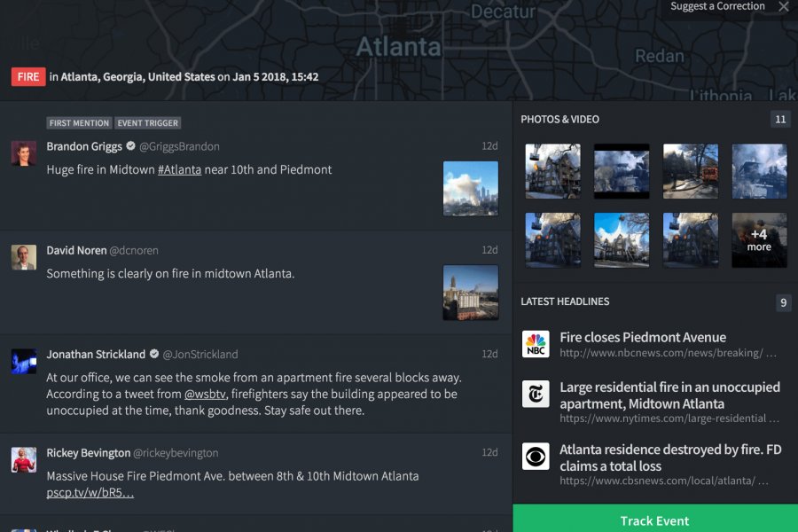
Task: Open the @wsbtv mention link
Action: 207,394
